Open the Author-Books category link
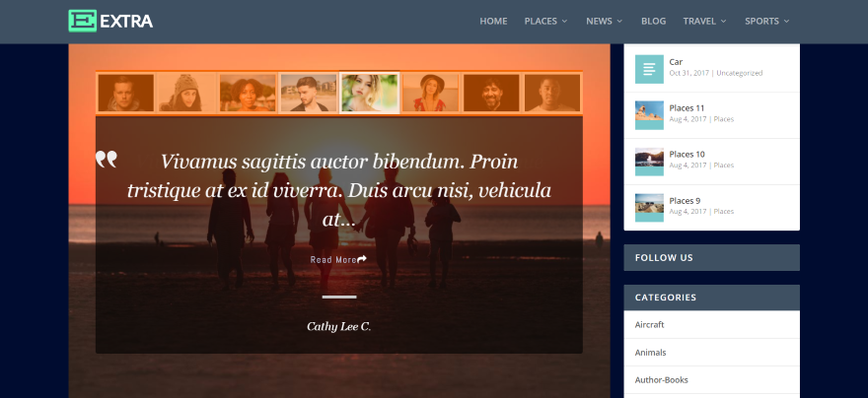 (662, 379)
